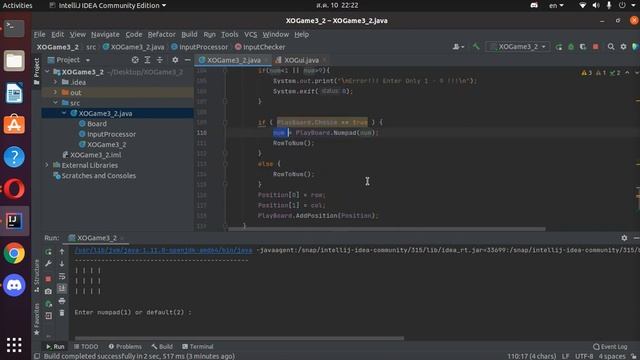This screenshot has height=360, width=640.
Task: Stop process using Run panel red square
Action: tap(48, 279)
